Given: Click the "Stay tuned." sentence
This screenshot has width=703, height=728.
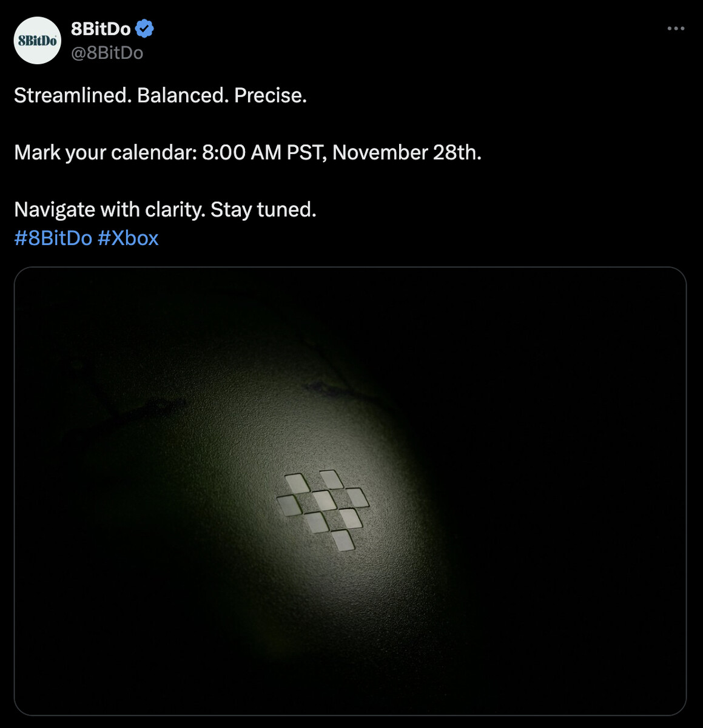Looking at the screenshot, I should tap(263, 209).
